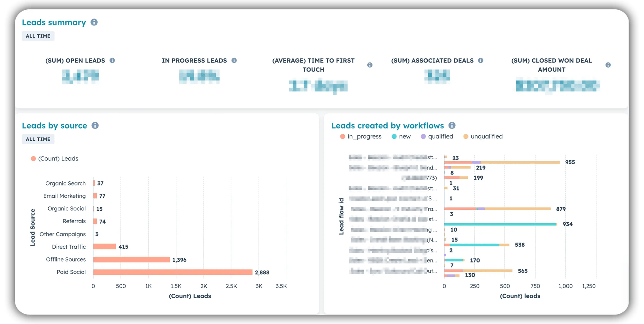Open the Leads summary info tooltip
This screenshot has width=644, height=324.
(x=94, y=22)
